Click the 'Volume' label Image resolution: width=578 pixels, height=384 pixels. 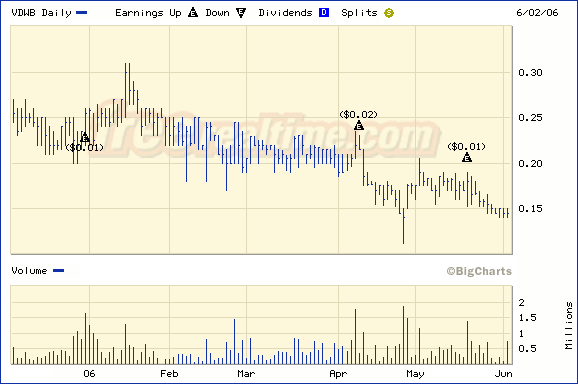[29, 271]
